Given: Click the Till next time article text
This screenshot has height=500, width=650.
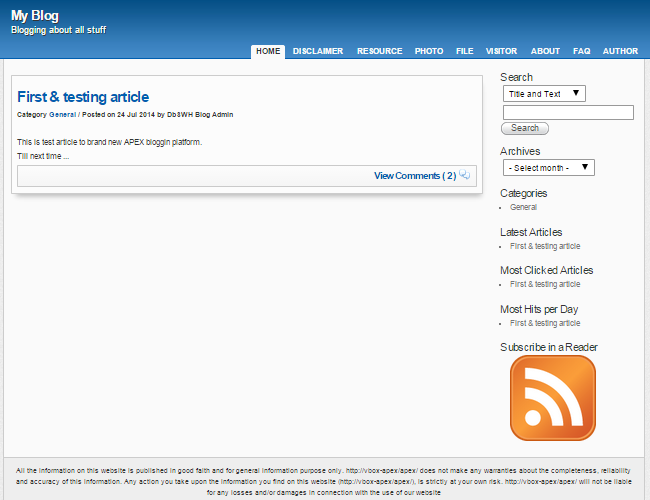Looking at the screenshot, I should [43, 156].
